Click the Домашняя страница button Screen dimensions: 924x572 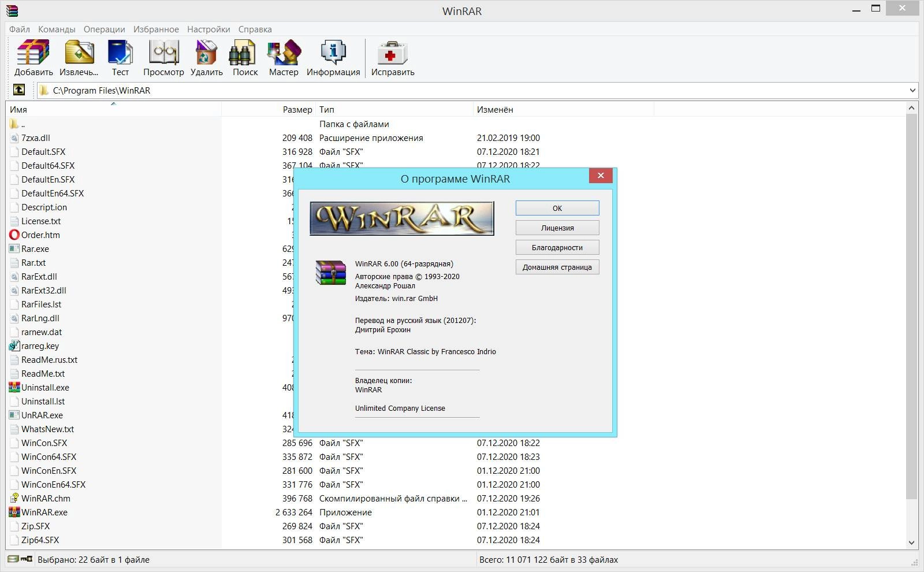[557, 267]
